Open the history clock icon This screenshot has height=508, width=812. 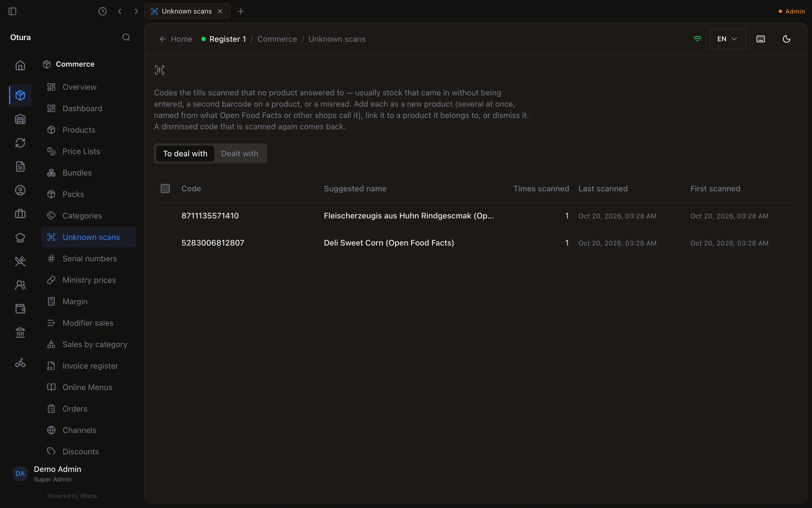tap(103, 11)
